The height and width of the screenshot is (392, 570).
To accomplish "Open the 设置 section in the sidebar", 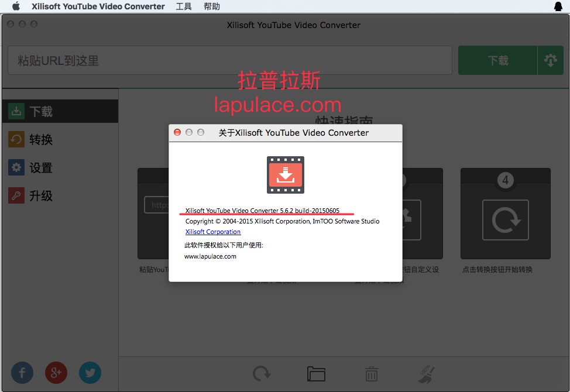I will pyautogui.click(x=60, y=167).
